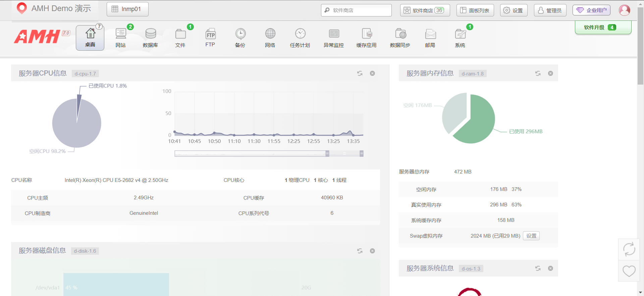Open the 数据同步 data sync module
Image resolution: width=644 pixels, height=296 pixels.
pos(400,38)
